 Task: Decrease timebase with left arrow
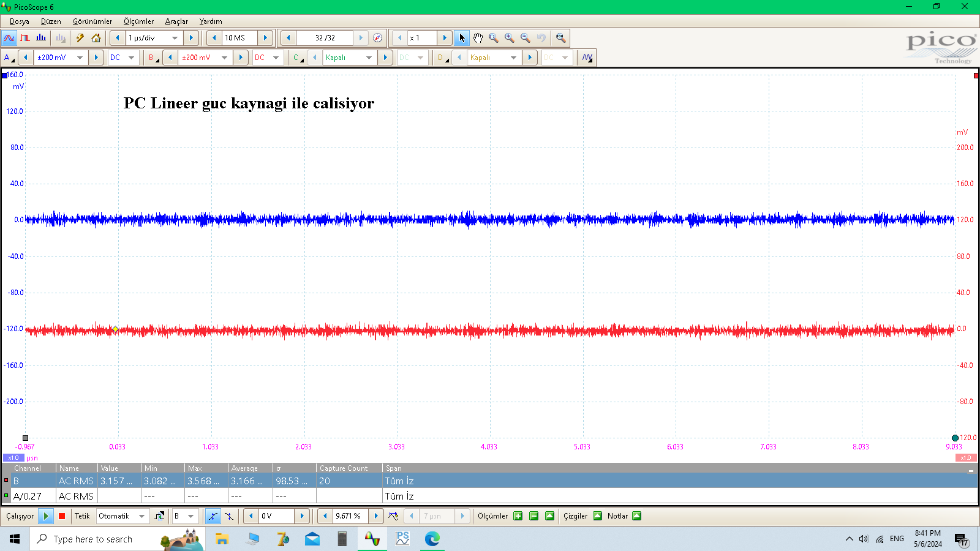coord(118,38)
